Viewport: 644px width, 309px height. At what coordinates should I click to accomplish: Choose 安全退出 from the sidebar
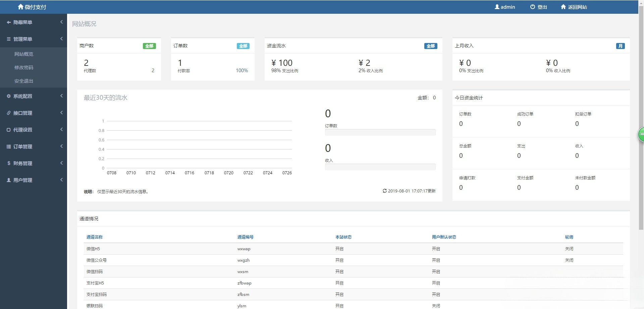click(x=24, y=81)
